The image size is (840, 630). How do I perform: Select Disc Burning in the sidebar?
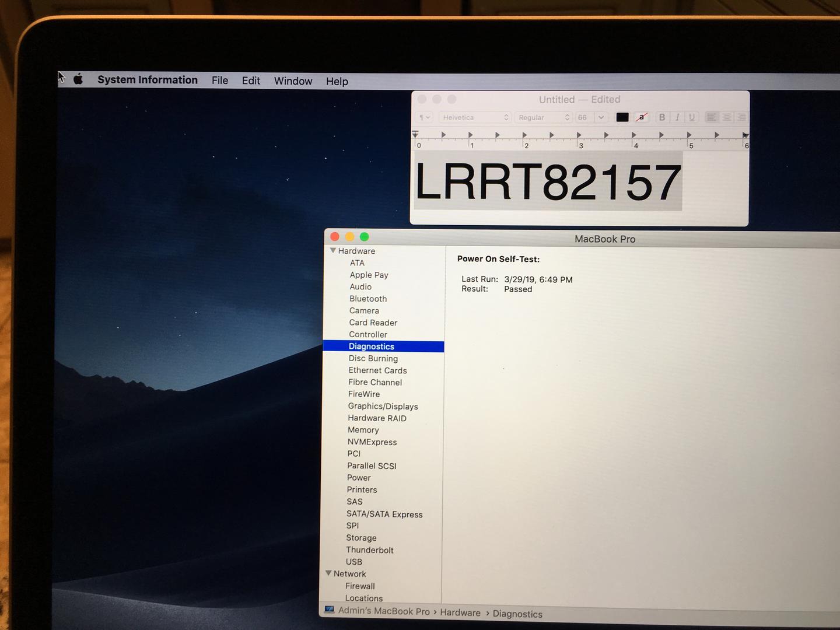point(373,359)
